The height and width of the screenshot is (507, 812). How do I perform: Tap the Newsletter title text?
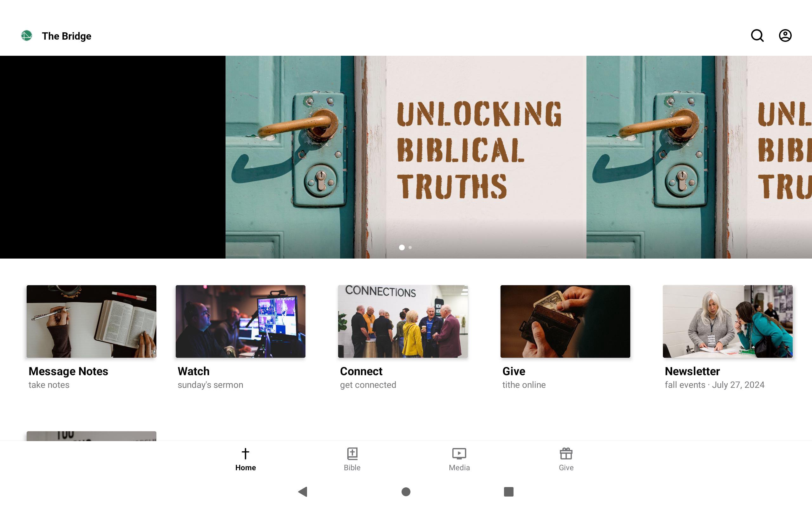point(692,371)
